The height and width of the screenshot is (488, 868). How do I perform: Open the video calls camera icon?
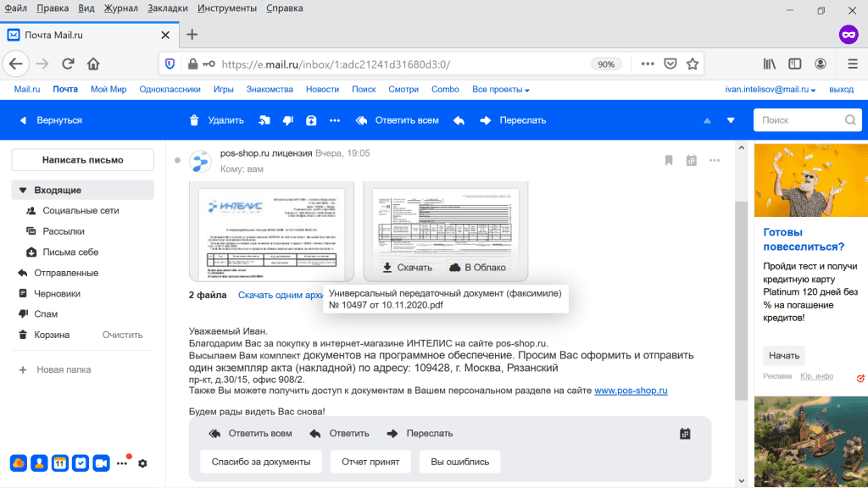coord(101,463)
